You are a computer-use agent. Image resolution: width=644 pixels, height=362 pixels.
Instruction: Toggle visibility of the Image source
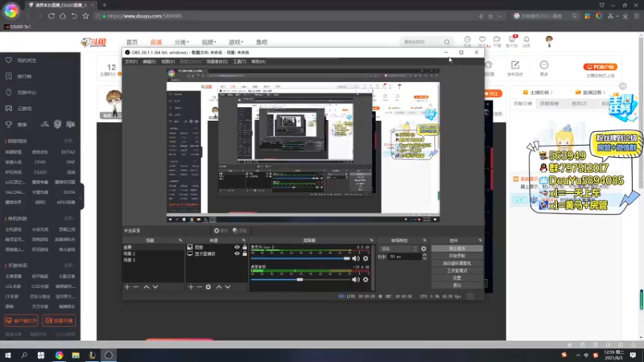(237, 248)
